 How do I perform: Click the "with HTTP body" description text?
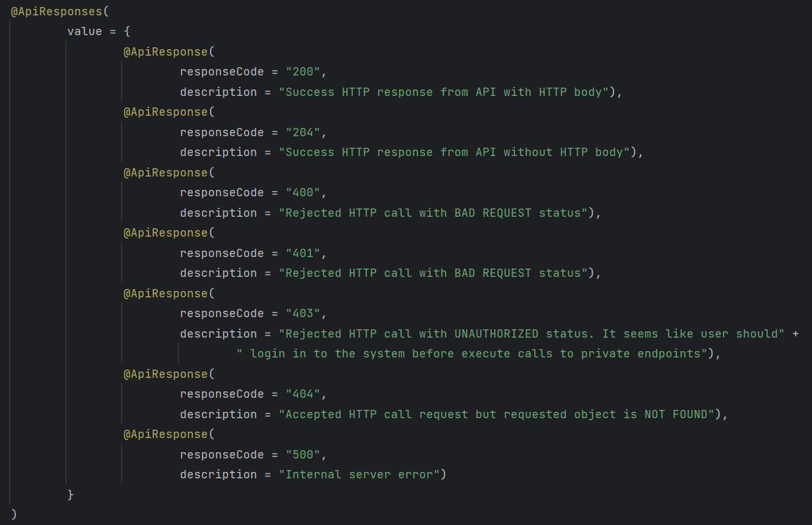[552, 92]
